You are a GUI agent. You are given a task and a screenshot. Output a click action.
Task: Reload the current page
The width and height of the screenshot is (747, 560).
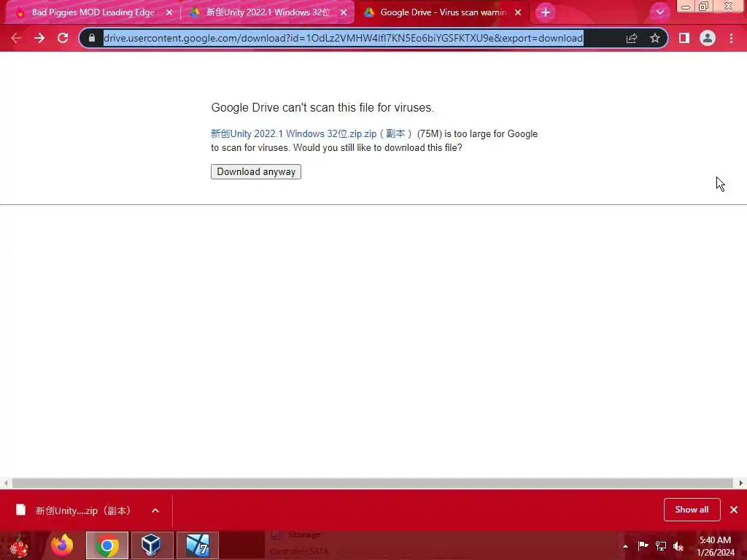63,38
